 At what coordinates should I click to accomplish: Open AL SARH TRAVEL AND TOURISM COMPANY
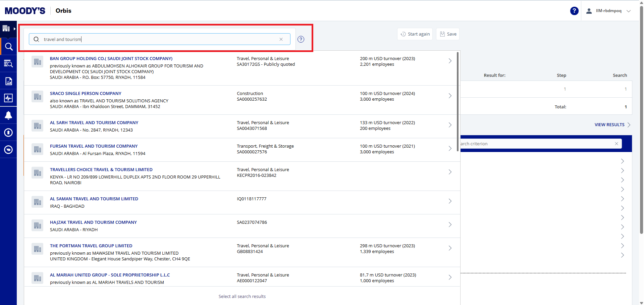pyautogui.click(x=94, y=123)
